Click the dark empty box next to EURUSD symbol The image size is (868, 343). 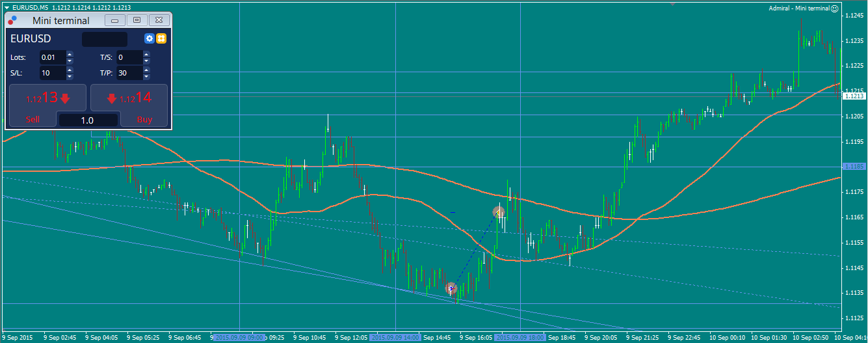pyautogui.click(x=104, y=39)
